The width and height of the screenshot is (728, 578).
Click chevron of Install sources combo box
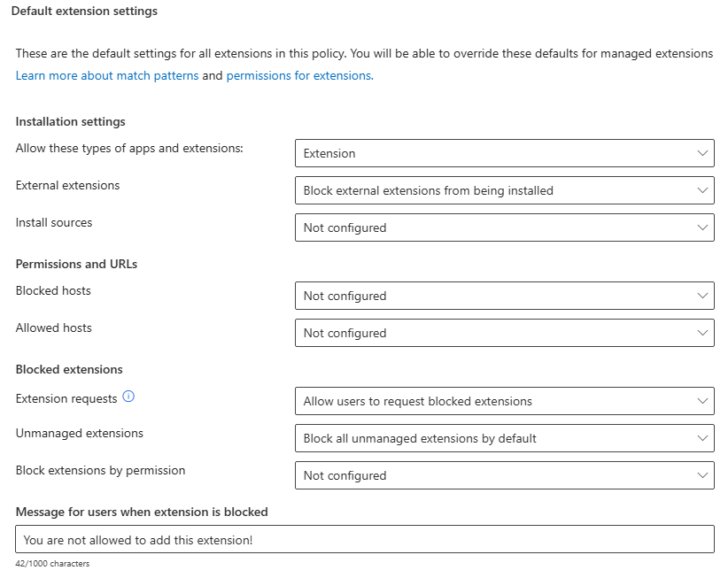[703, 227]
